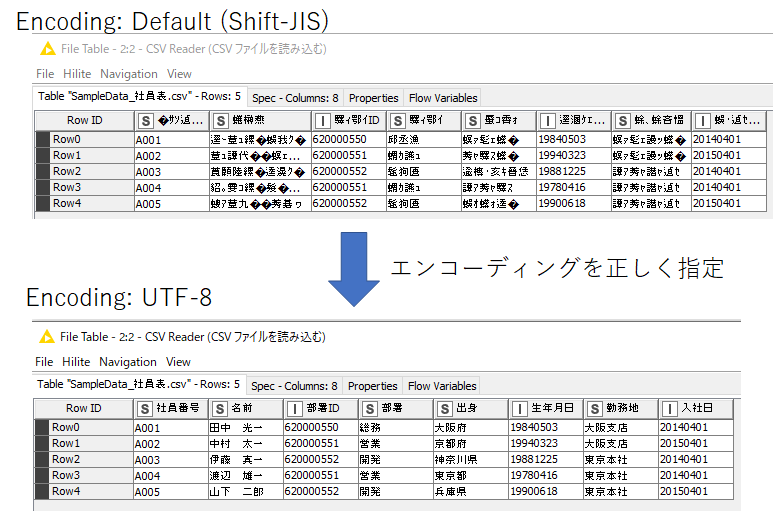Click the Row2 marker square in the upper table
The width and height of the screenshot is (773, 511).
[43, 171]
